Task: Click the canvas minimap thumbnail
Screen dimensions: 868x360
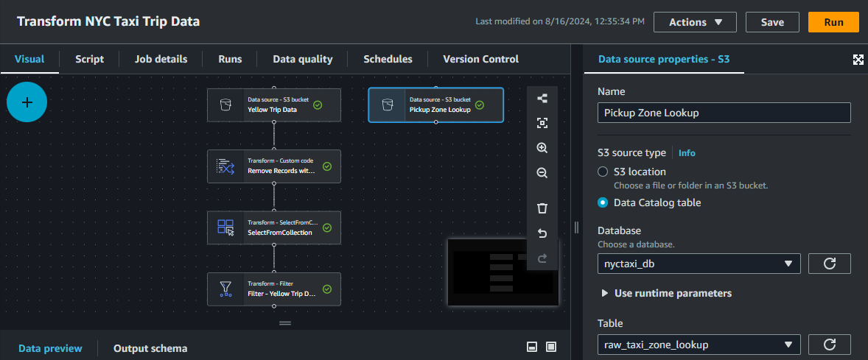Action: click(503, 272)
